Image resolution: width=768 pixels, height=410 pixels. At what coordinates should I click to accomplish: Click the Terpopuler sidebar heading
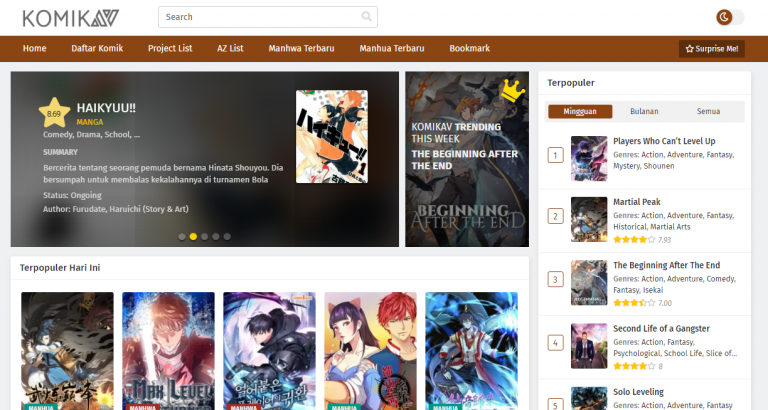[x=571, y=83]
